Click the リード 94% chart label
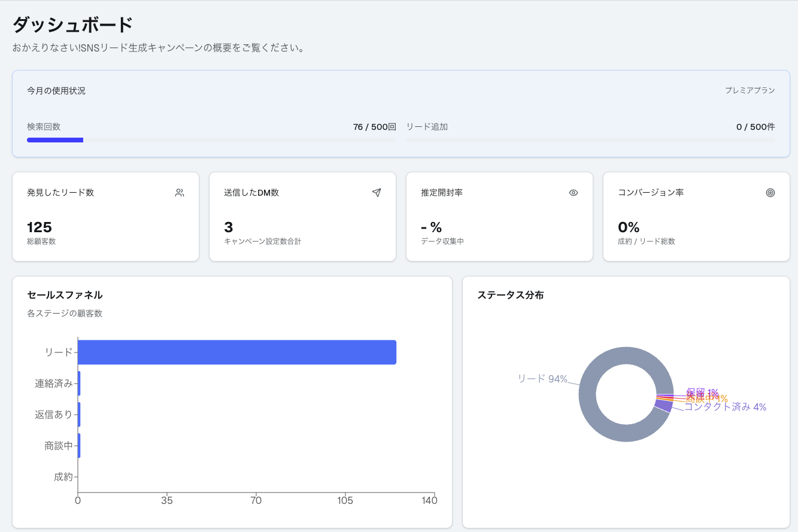The image size is (798, 532). coord(542,378)
